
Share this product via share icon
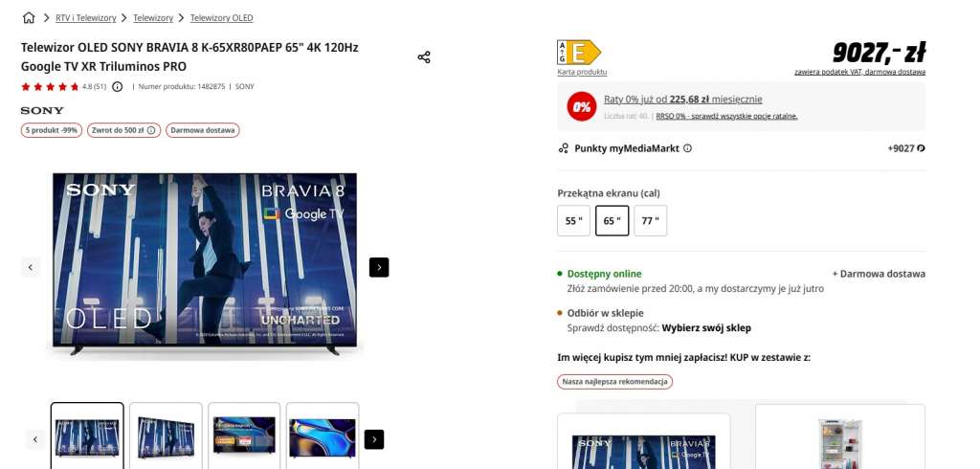pos(424,57)
